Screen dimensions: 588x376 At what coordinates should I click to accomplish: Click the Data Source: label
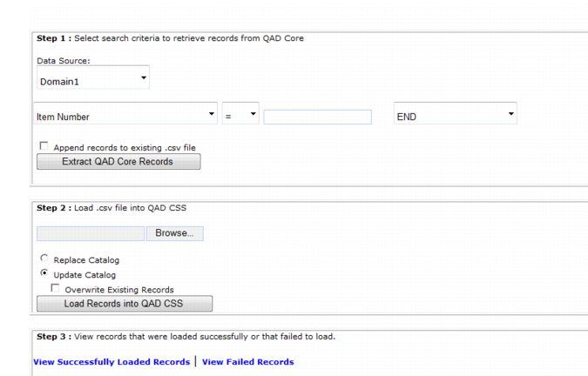pos(64,61)
